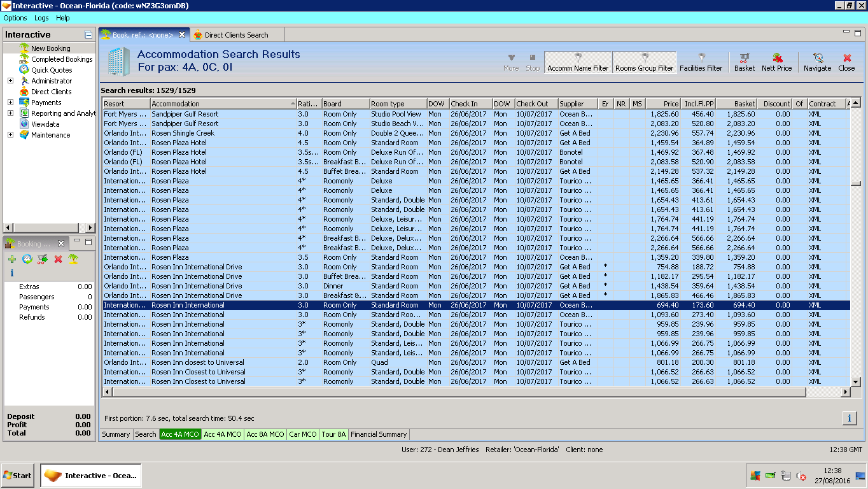Click the Navigate compass icon

click(x=817, y=62)
